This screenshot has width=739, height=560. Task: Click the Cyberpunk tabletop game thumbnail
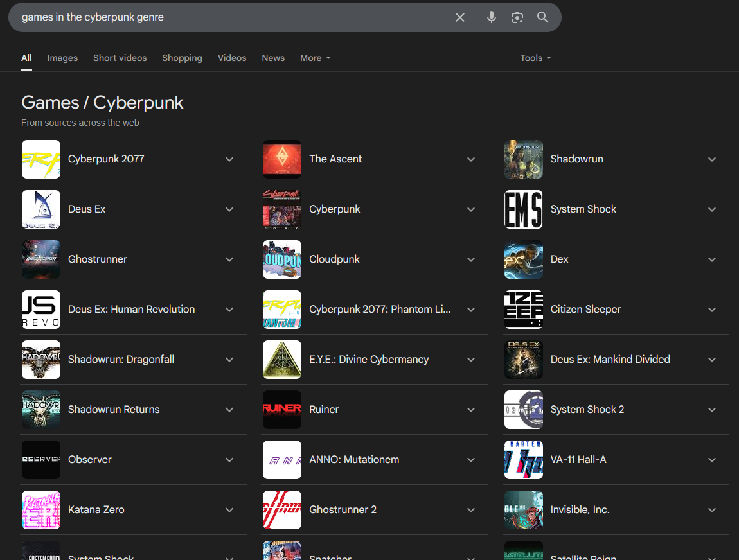point(282,209)
